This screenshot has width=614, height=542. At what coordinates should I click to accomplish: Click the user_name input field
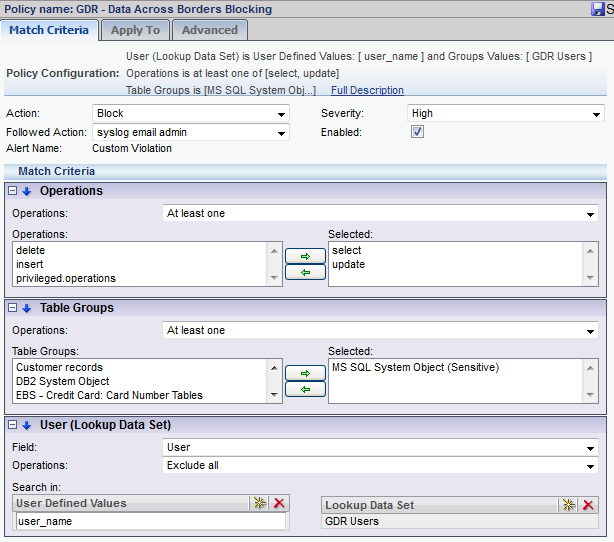(x=150, y=521)
